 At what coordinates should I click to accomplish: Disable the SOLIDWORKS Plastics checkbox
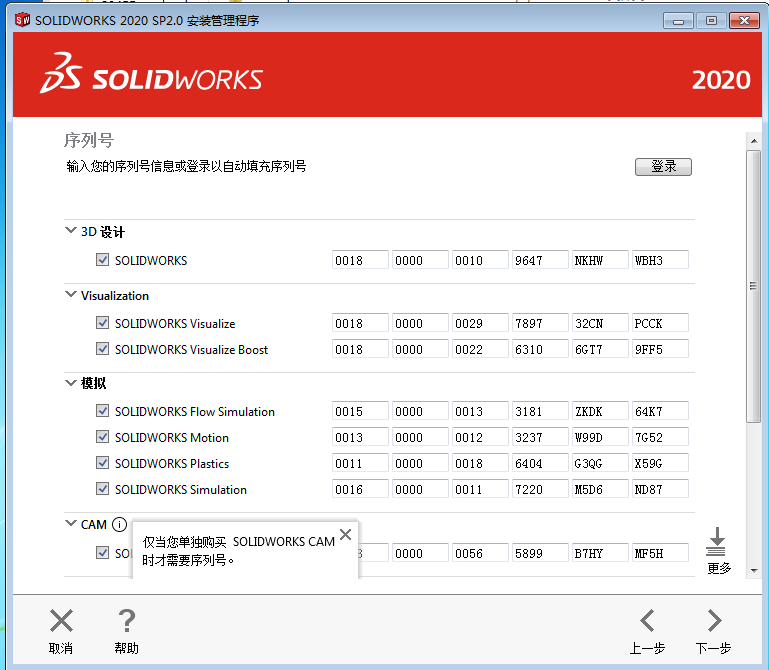tap(102, 463)
